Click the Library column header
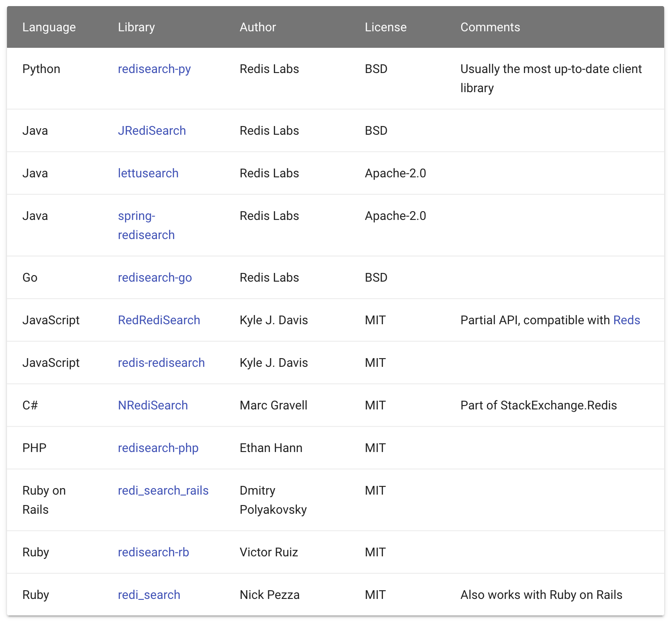This screenshot has width=672, height=625. click(136, 27)
